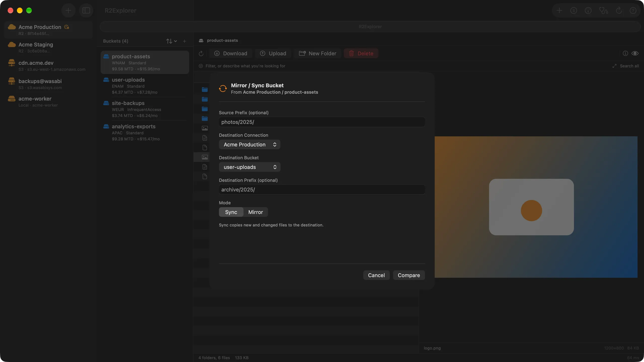Click the Upload button

point(273,53)
